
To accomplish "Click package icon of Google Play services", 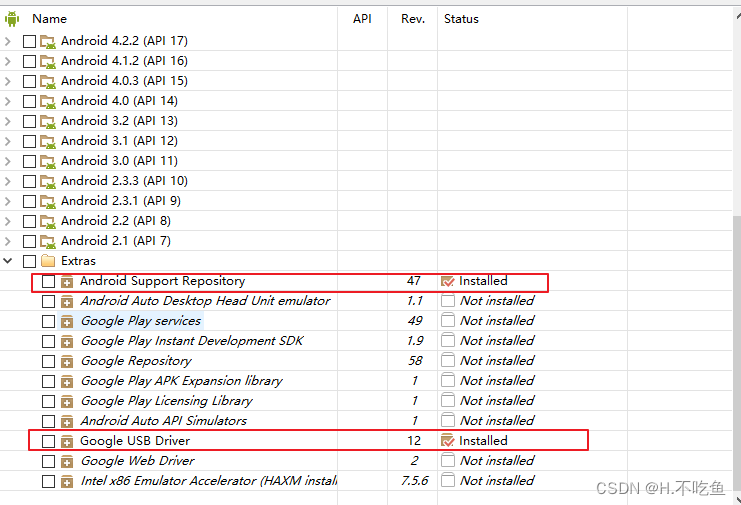I will point(67,322).
